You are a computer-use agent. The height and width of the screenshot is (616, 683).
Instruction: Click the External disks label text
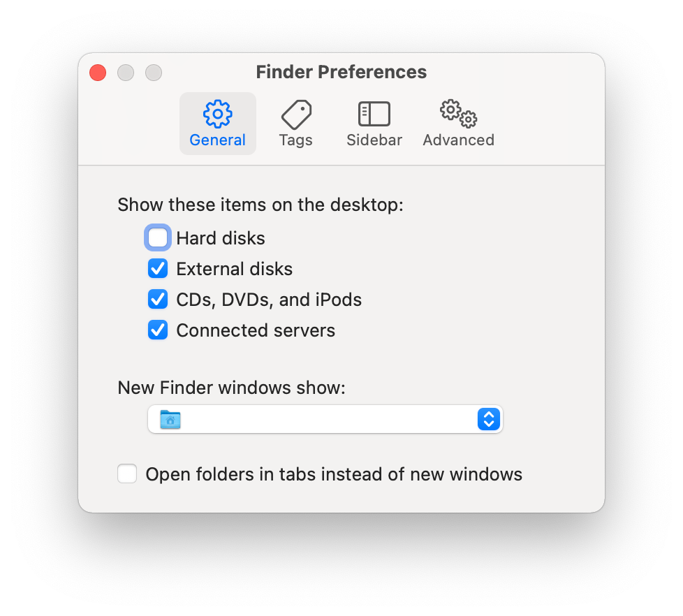(x=235, y=269)
